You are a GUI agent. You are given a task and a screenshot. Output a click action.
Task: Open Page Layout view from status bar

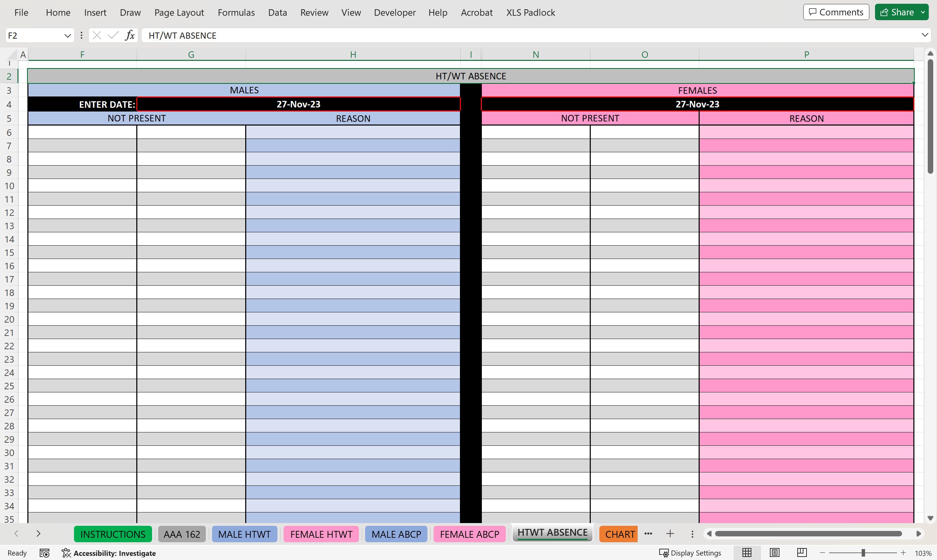(x=775, y=552)
